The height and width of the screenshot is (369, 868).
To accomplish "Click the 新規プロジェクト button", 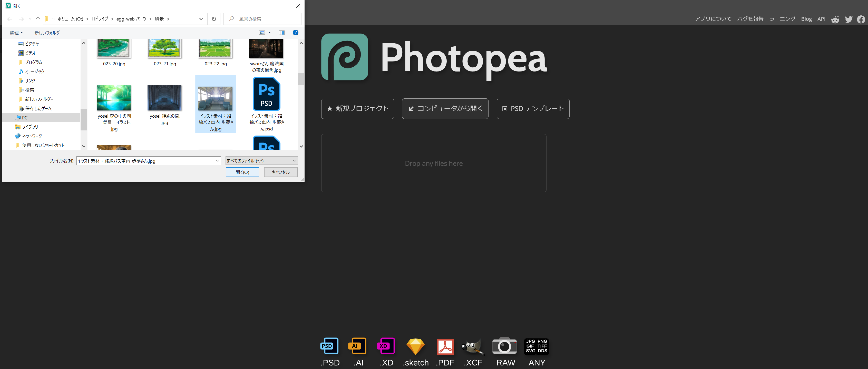I will pyautogui.click(x=357, y=108).
